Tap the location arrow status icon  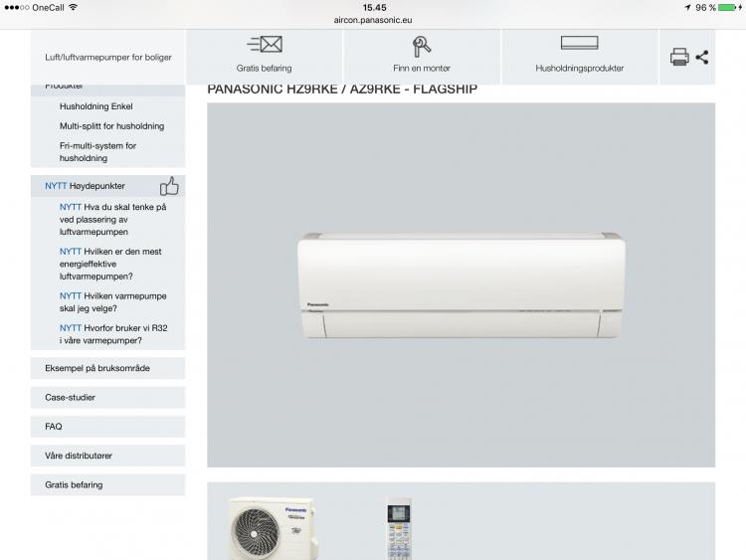pyautogui.click(x=687, y=8)
